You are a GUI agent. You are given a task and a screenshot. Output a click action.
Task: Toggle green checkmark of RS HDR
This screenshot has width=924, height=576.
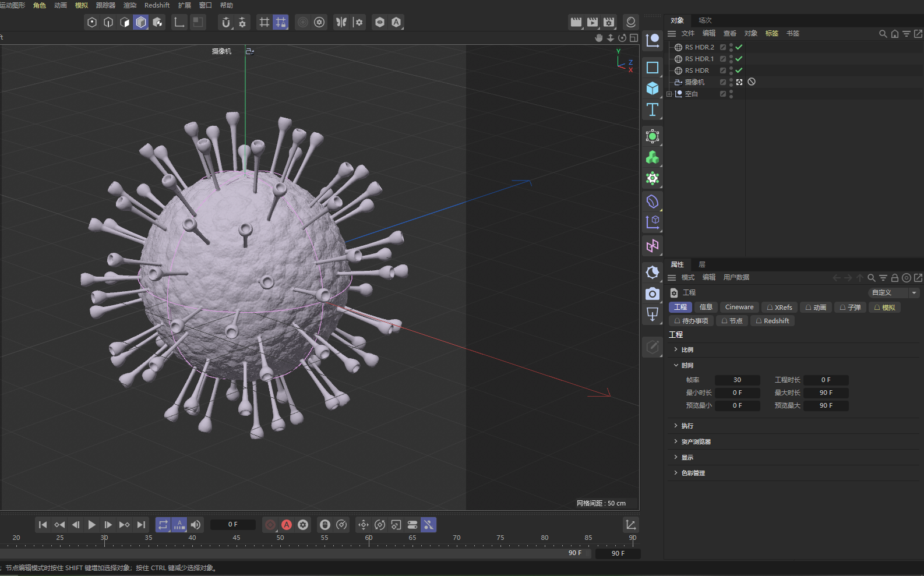[739, 70]
